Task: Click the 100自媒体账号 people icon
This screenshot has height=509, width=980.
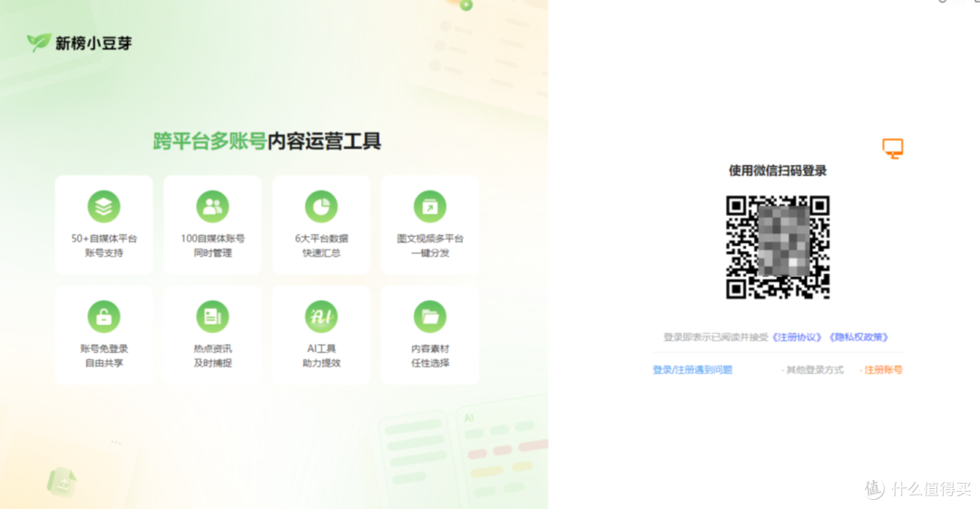Action: (212, 206)
